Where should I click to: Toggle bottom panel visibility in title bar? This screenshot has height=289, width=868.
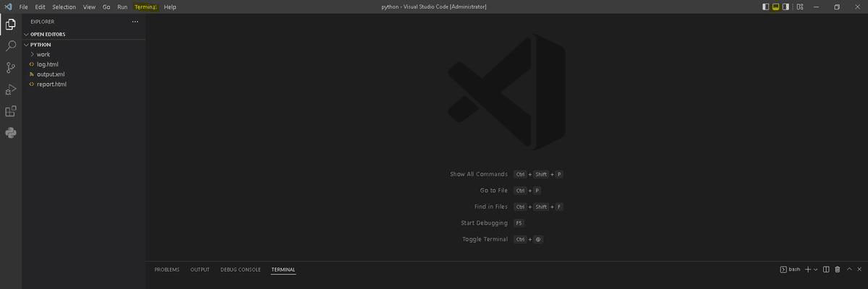coord(776,7)
